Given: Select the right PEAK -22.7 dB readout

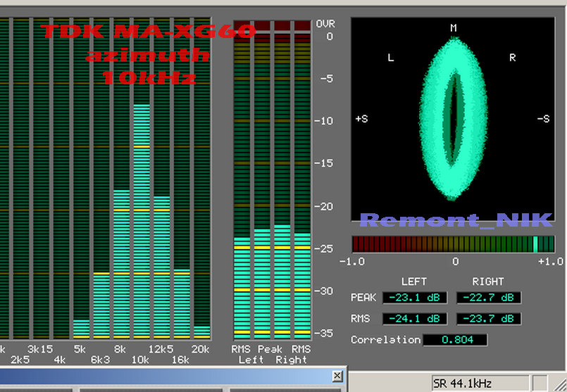Looking at the screenshot, I should [x=488, y=297].
